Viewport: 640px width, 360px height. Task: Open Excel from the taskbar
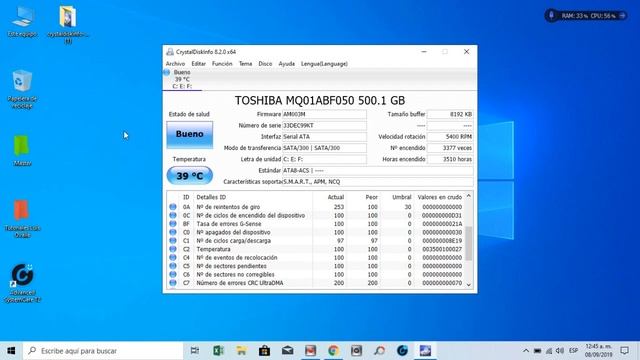click(218, 351)
